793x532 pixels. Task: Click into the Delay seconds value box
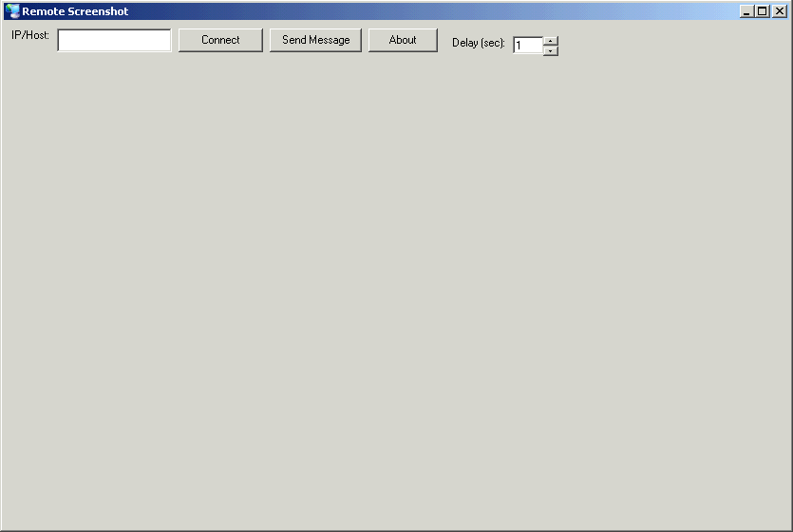pyautogui.click(x=527, y=46)
